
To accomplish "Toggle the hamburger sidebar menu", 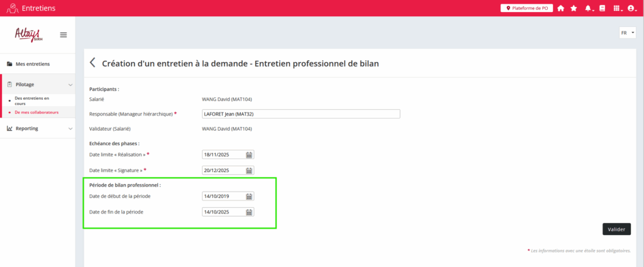I will click(64, 35).
